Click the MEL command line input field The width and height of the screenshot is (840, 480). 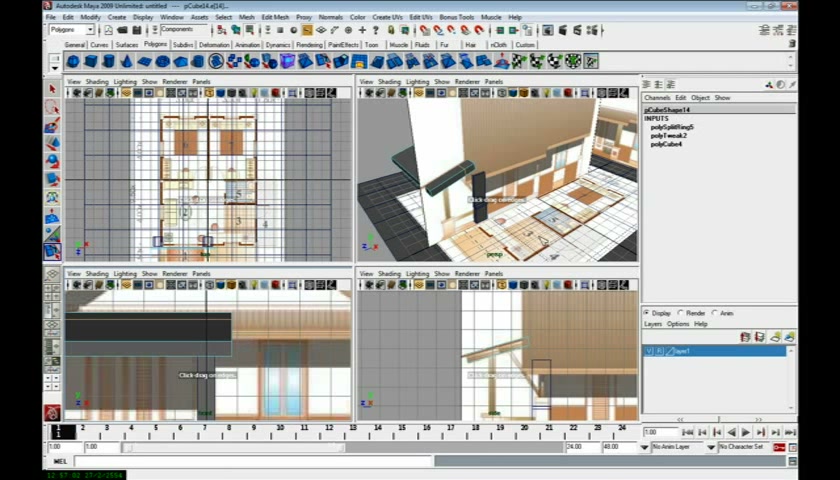(253, 461)
